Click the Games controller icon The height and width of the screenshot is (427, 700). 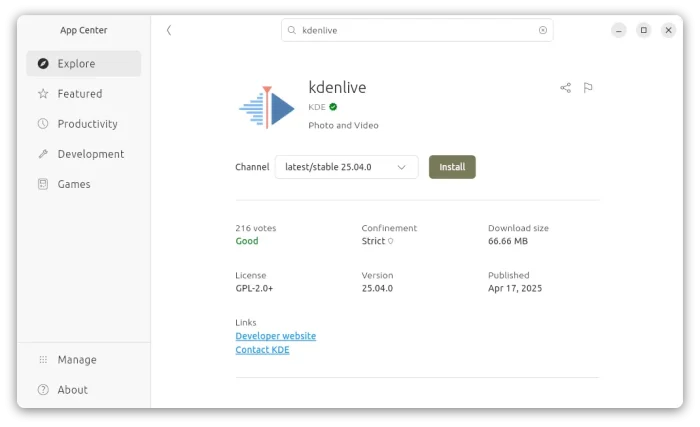click(x=43, y=184)
